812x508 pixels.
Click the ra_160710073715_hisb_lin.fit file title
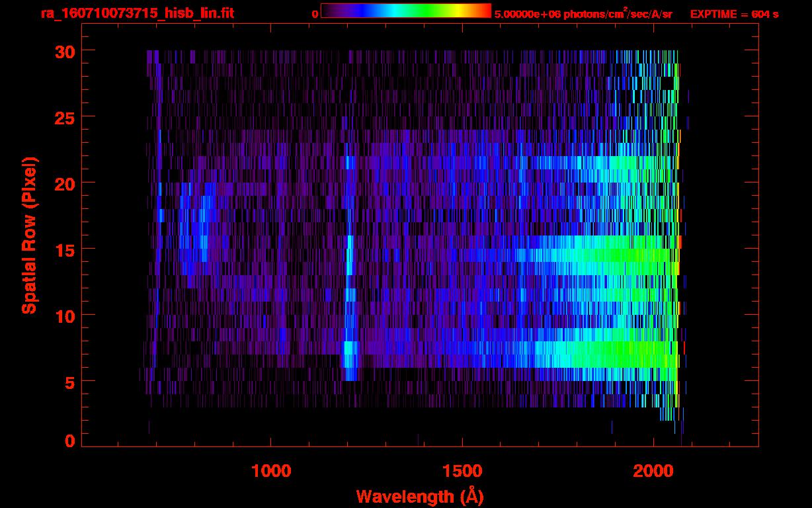[x=137, y=13]
